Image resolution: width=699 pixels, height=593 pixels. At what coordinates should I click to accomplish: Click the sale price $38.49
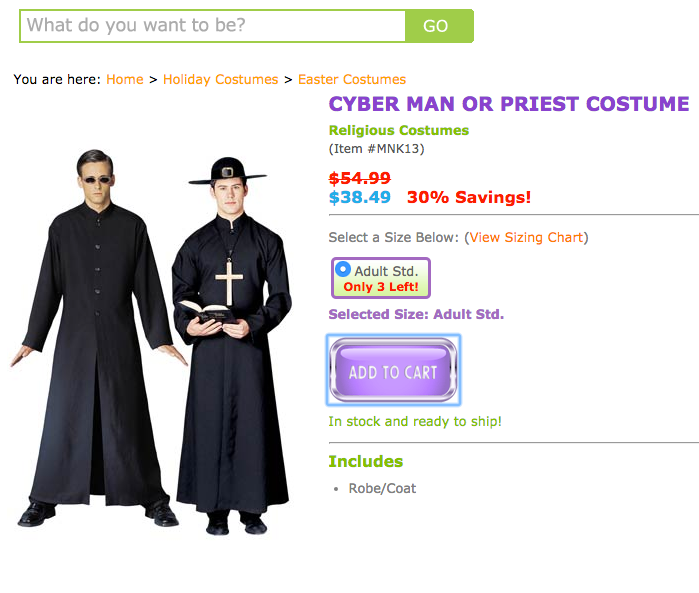point(359,197)
